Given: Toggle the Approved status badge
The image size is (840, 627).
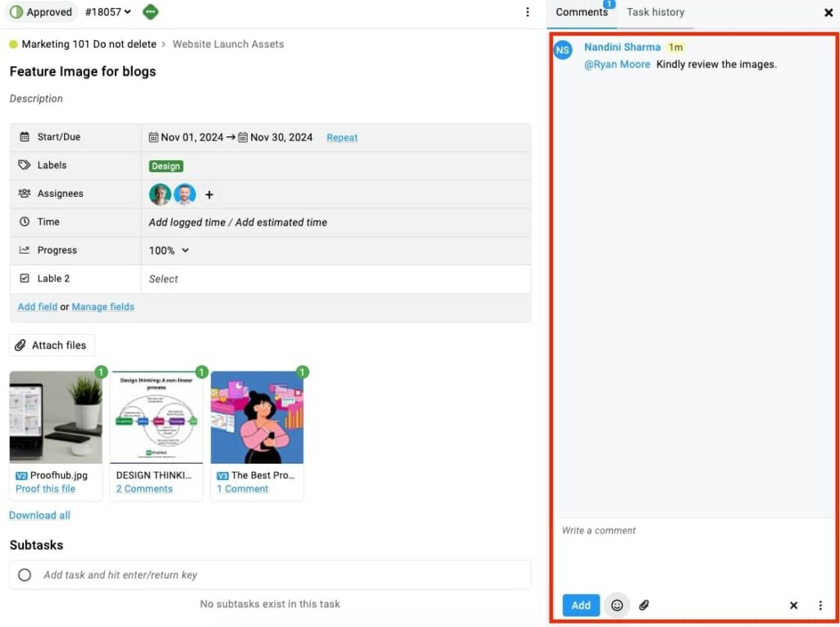Looking at the screenshot, I should coord(42,12).
